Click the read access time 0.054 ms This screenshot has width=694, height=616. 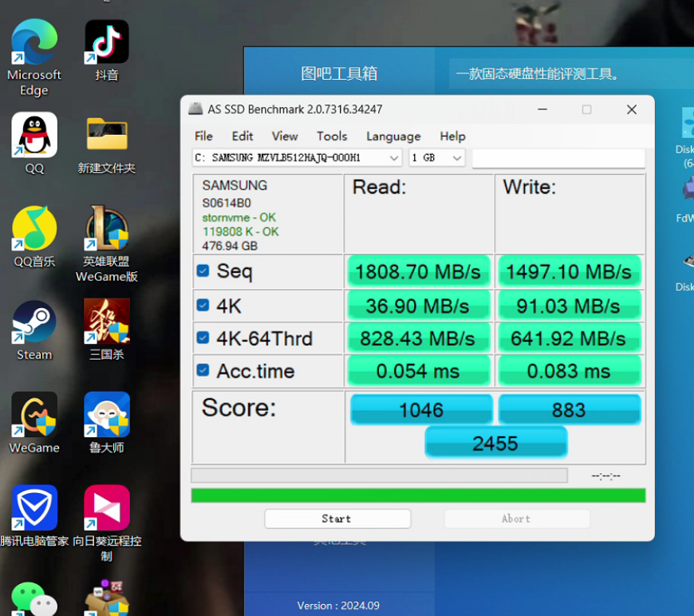click(x=419, y=371)
